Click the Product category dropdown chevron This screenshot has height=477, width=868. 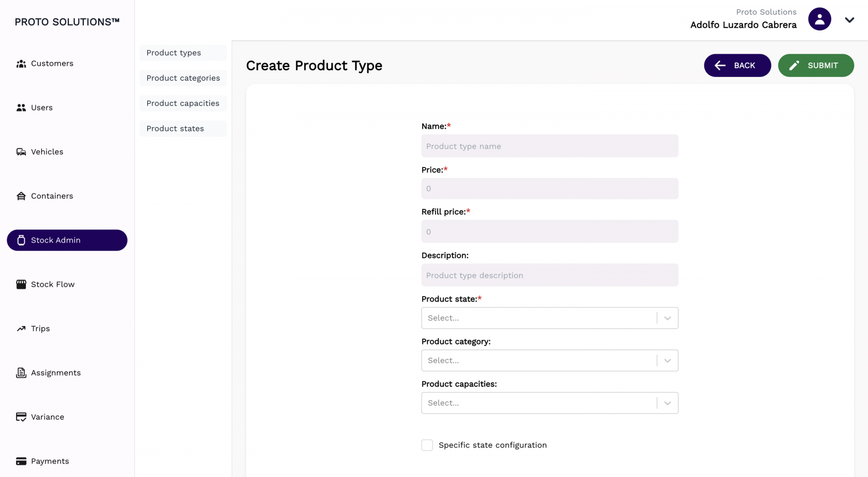(x=668, y=360)
